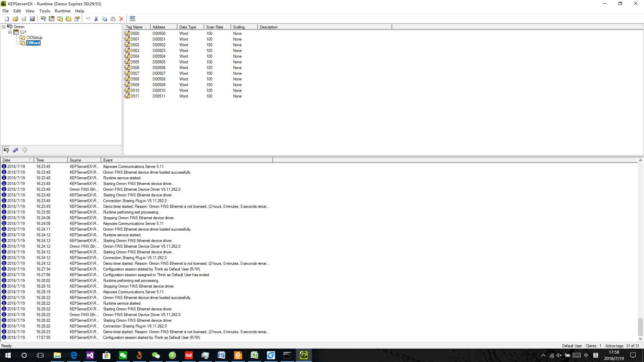Sort tags by Tag Name column

(136, 27)
